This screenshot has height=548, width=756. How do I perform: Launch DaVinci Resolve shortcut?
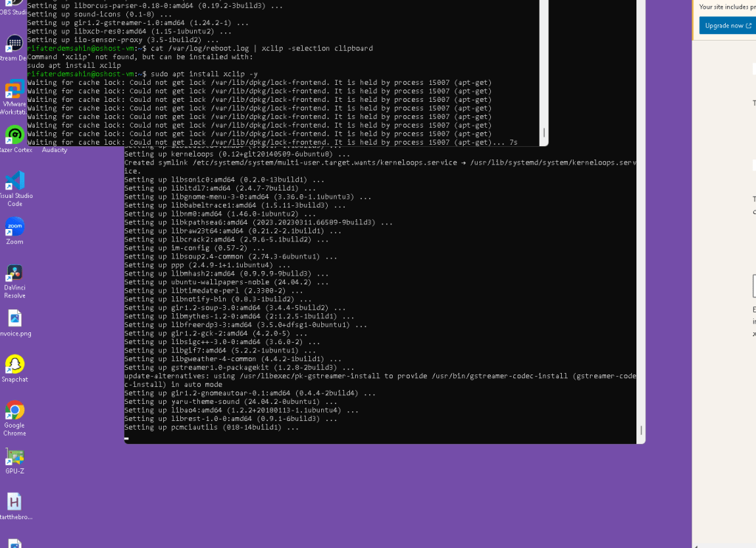(15, 281)
